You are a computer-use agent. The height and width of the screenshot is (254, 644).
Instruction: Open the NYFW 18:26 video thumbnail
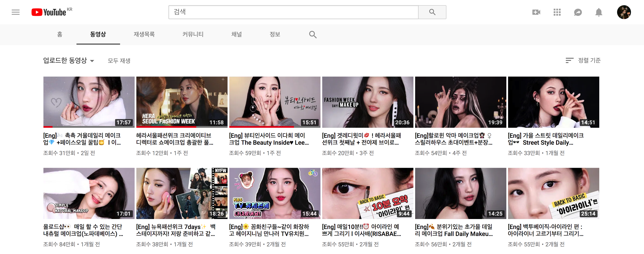click(182, 193)
